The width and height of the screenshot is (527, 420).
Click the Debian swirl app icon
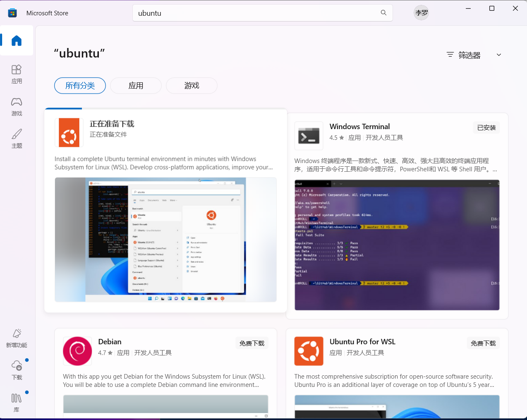[x=77, y=351]
